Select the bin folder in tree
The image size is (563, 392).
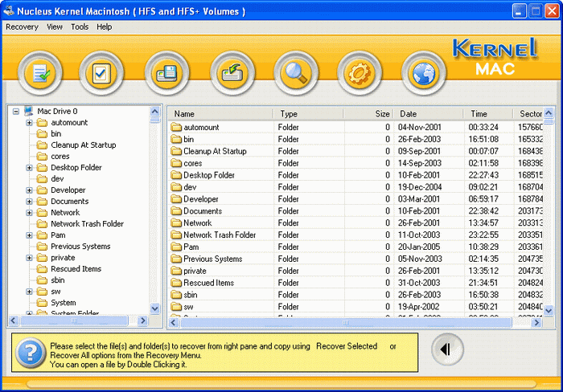pos(56,134)
